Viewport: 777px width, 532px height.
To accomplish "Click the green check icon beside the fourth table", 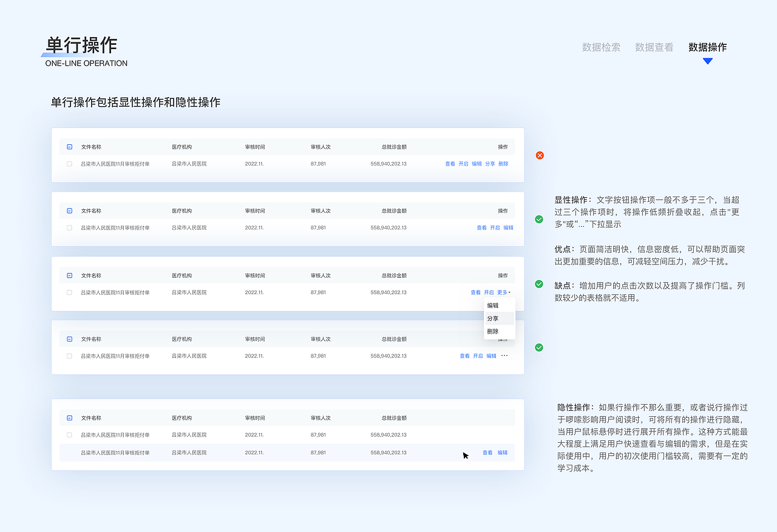I will [x=539, y=348].
